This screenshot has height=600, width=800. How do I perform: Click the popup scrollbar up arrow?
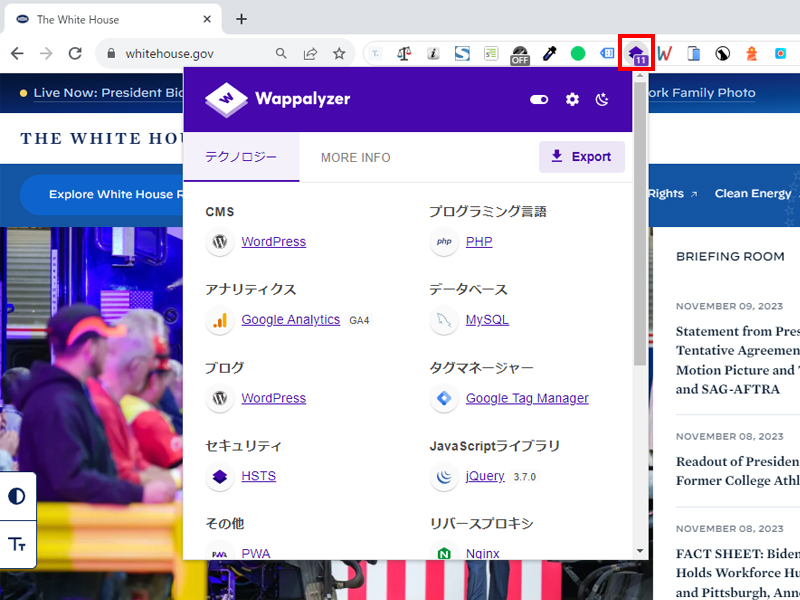[x=640, y=76]
